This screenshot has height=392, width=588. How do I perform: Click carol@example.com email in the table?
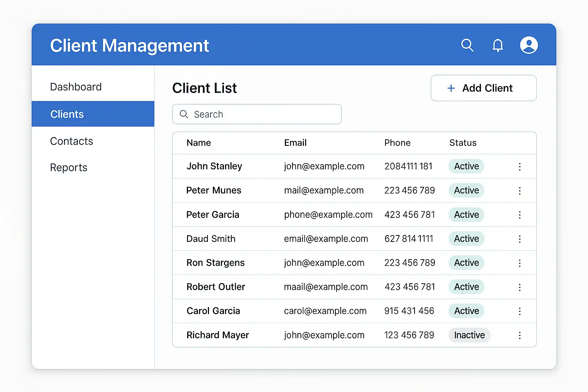[325, 311]
